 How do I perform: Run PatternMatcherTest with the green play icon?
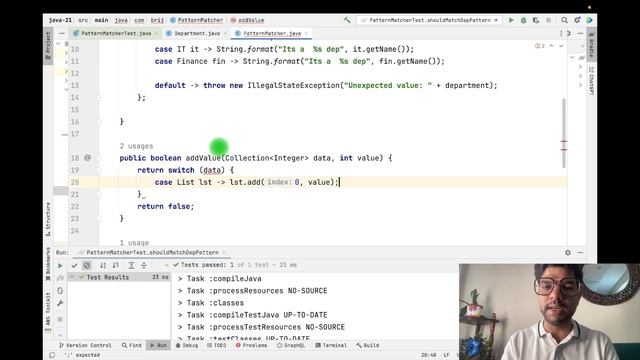pos(511,20)
